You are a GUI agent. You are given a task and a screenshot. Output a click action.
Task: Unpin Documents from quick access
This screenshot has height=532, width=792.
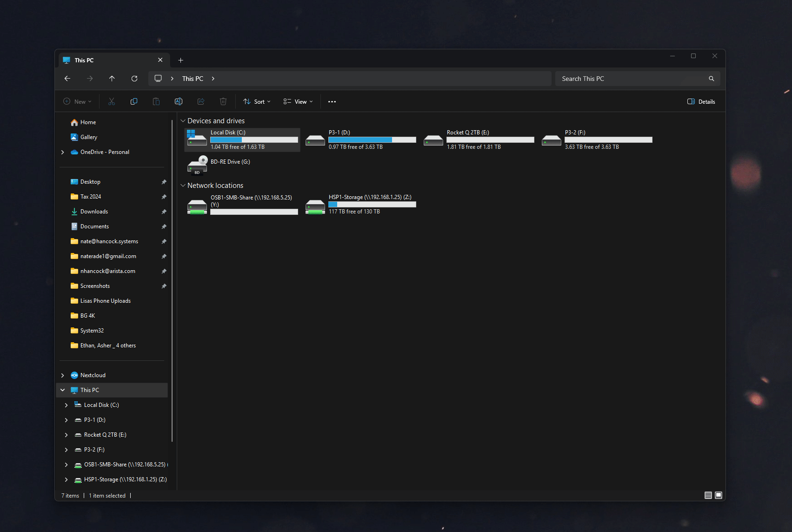pos(164,226)
